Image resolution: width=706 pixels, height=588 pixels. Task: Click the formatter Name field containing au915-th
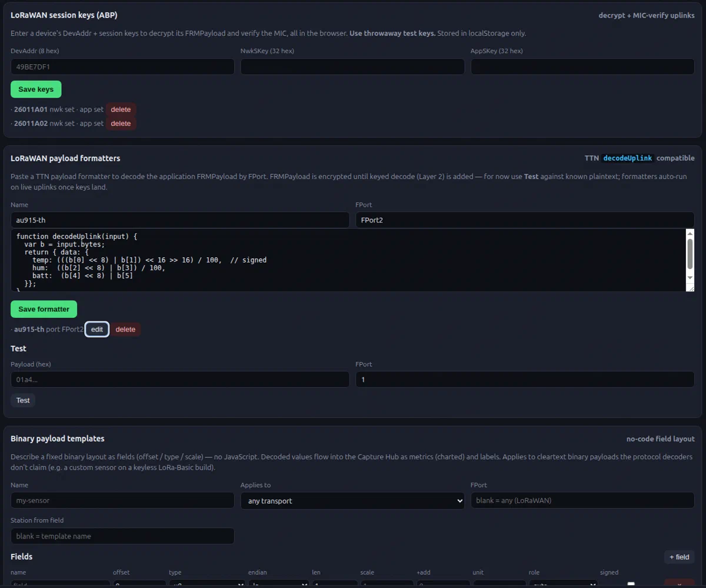pos(180,220)
